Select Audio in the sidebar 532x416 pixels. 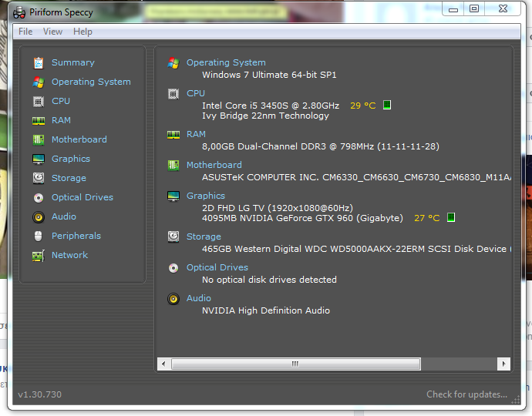(x=64, y=216)
